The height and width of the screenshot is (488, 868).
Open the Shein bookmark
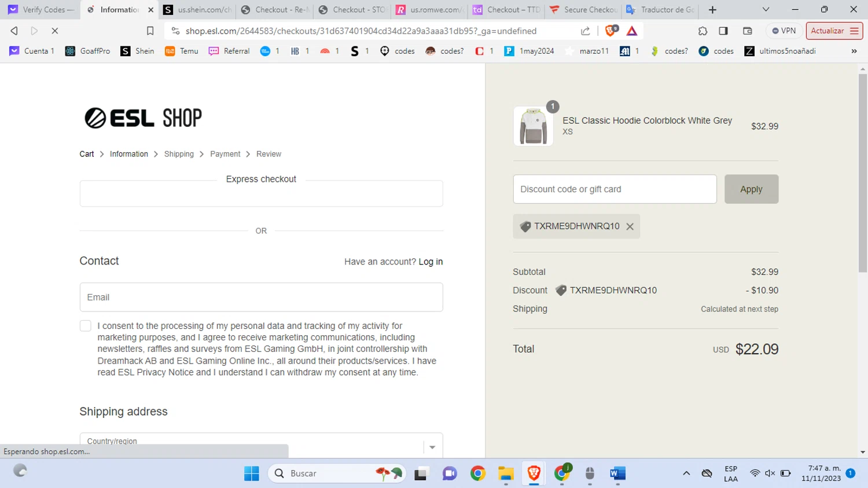pyautogui.click(x=137, y=51)
